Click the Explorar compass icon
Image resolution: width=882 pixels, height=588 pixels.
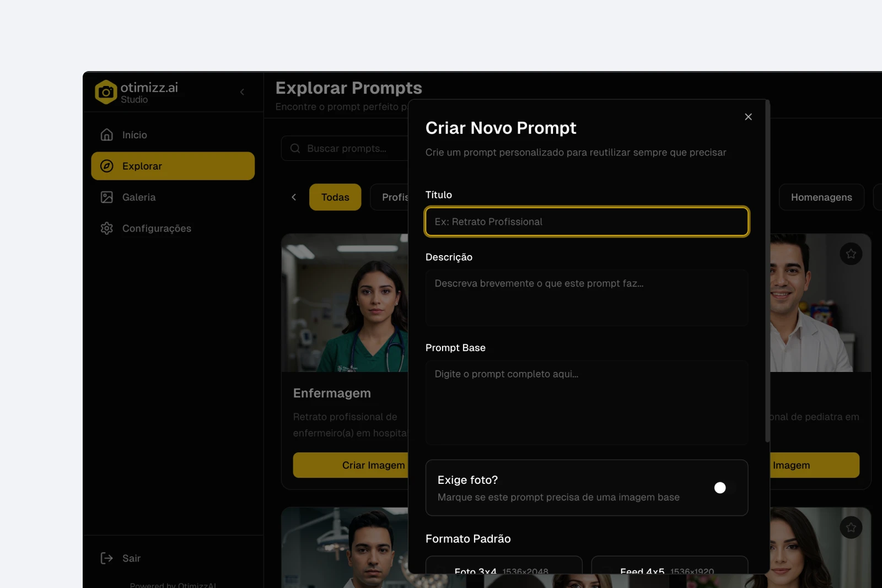click(107, 165)
